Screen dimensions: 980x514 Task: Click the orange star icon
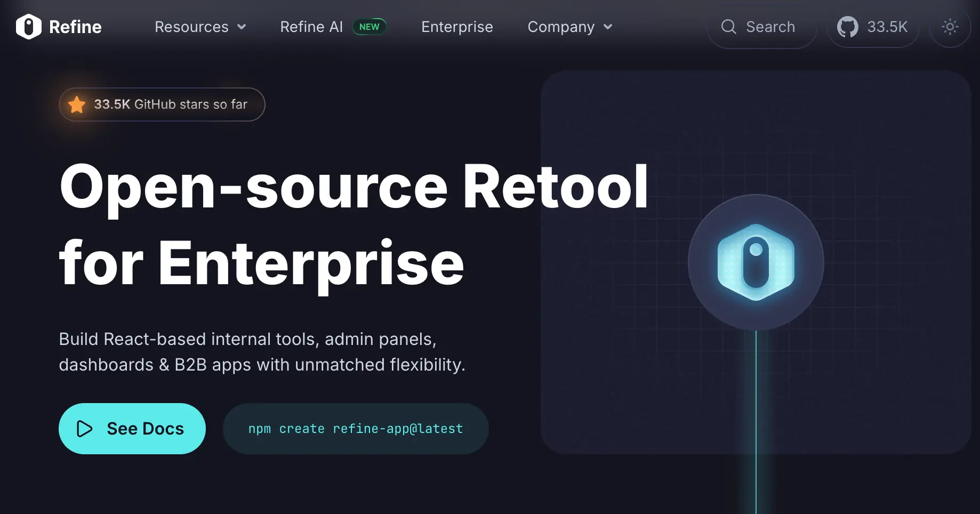pos(77,105)
